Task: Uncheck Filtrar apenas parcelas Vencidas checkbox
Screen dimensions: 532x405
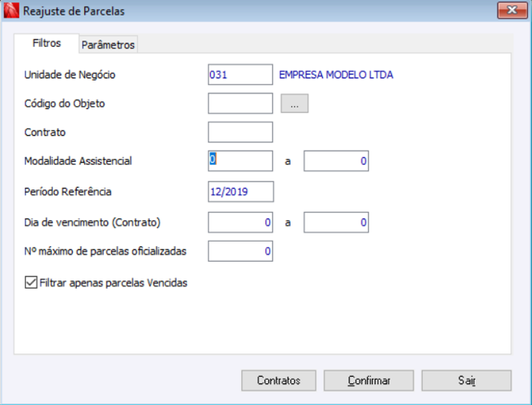Action: [x=31, y=283]
